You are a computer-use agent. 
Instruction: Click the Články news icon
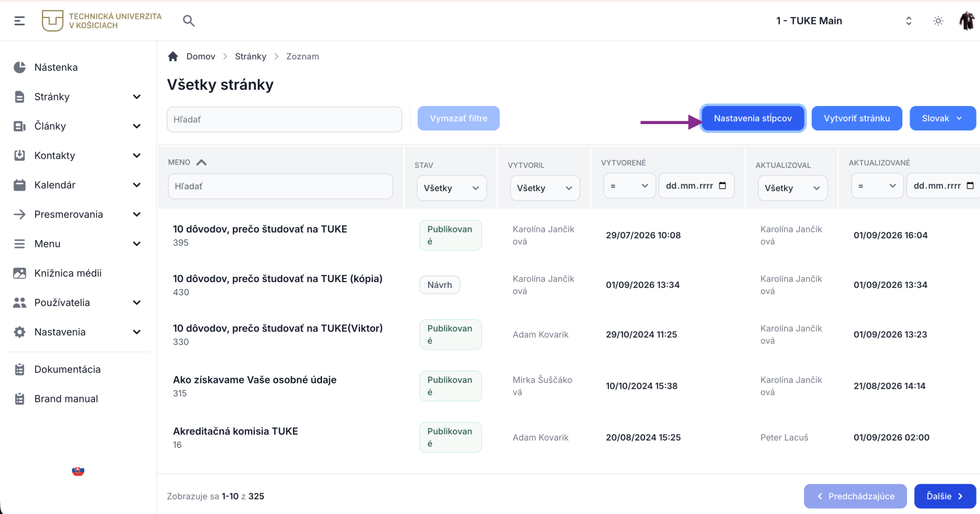(20, 126)
